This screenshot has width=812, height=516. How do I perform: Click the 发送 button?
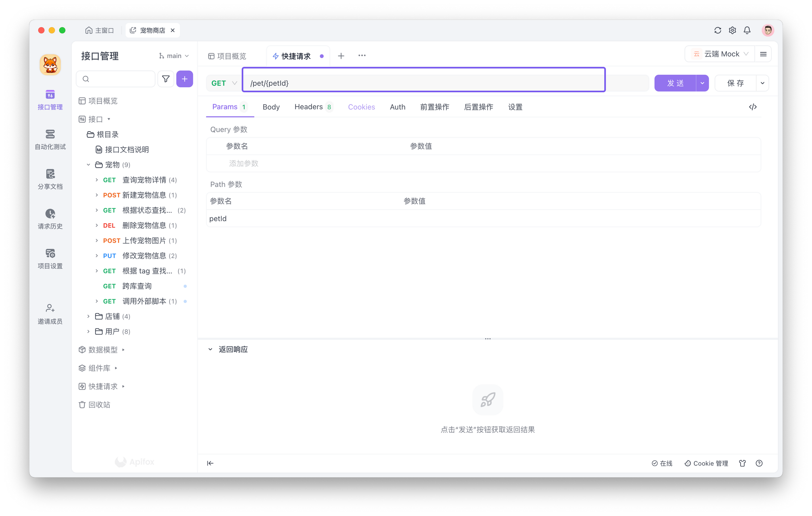[x=675, y=83]
